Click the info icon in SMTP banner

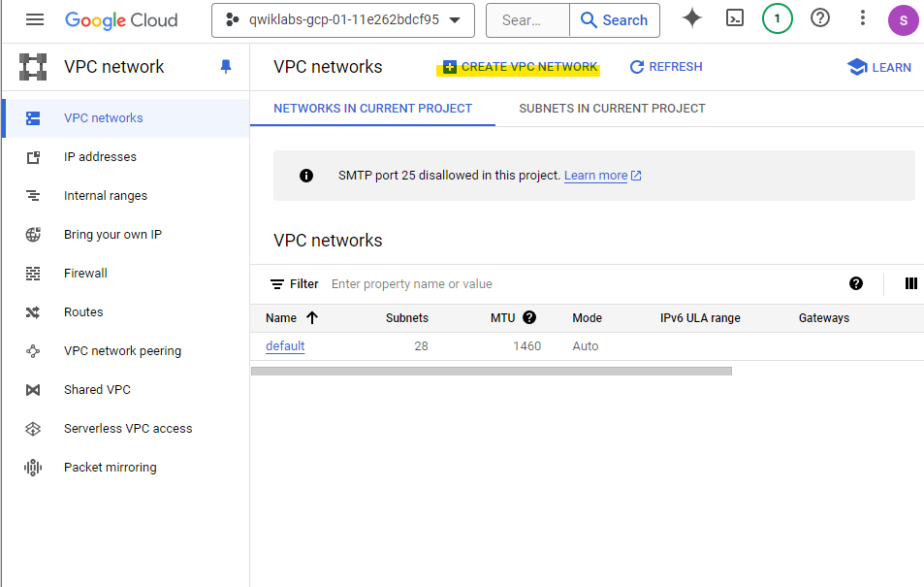306,176
